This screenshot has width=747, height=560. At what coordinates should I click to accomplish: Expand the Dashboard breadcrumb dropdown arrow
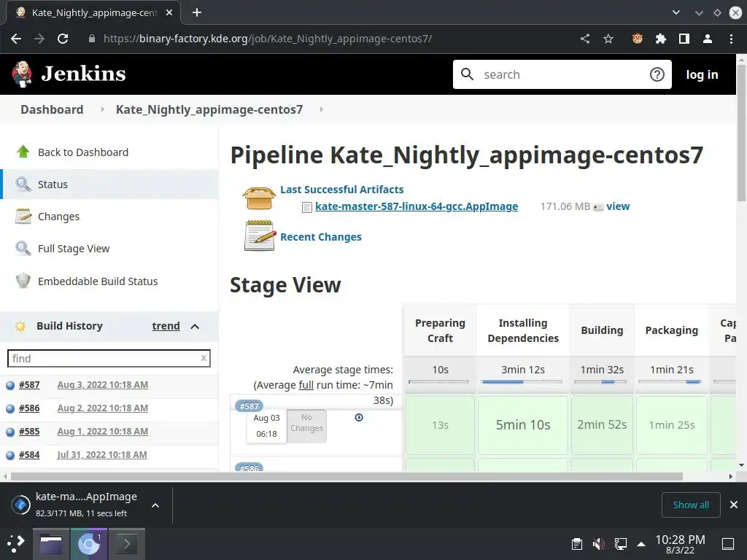(100, 109)
